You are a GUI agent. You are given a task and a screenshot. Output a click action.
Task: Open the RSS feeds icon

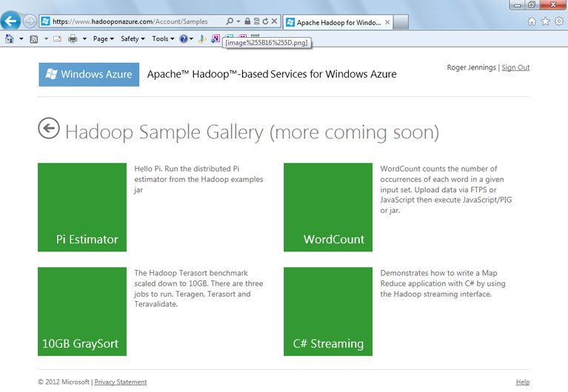point(33,39)
